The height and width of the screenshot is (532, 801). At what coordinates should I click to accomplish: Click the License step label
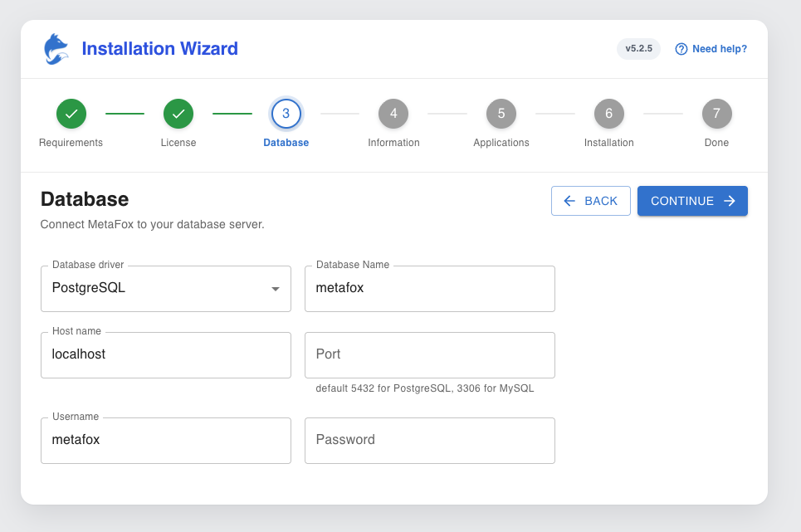click(x=178, y=143)
